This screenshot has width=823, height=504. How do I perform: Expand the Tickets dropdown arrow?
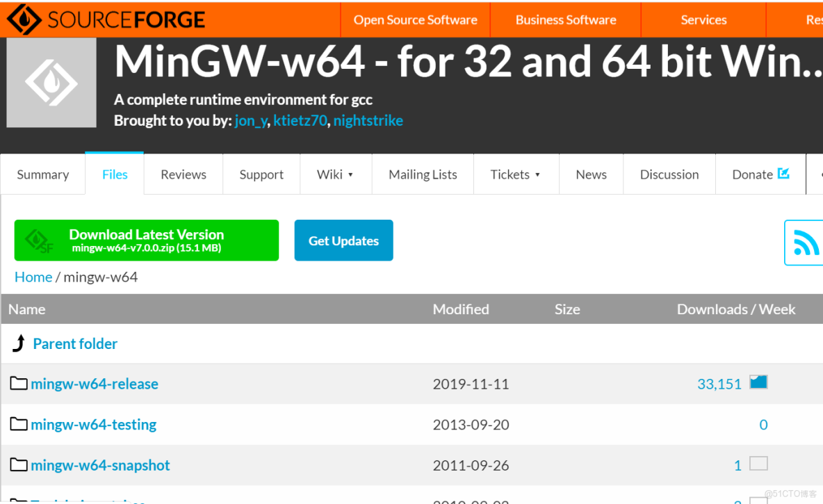(538, 174)
